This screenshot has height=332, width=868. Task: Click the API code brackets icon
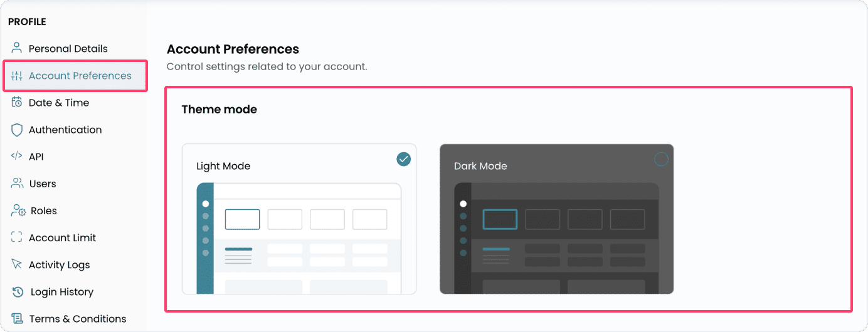click(x=17, y=157)
